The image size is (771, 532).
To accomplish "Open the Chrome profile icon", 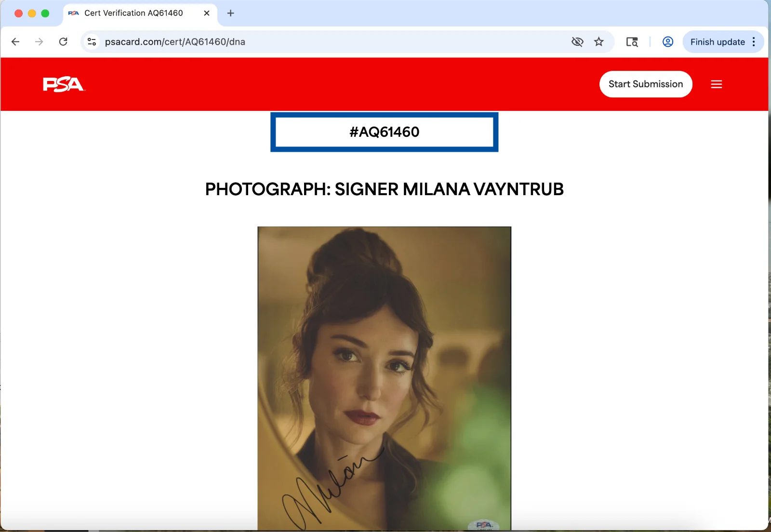I will coord(668,42).
